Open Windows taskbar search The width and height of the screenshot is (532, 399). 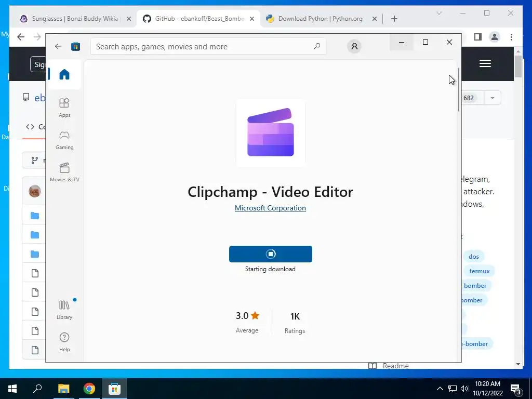click(x=37, y=389)
